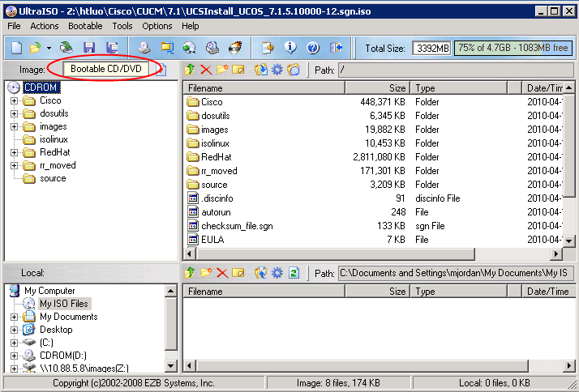Click the local pane red X delete icon
The image size is (579, 392).
(x=222, y=273)
